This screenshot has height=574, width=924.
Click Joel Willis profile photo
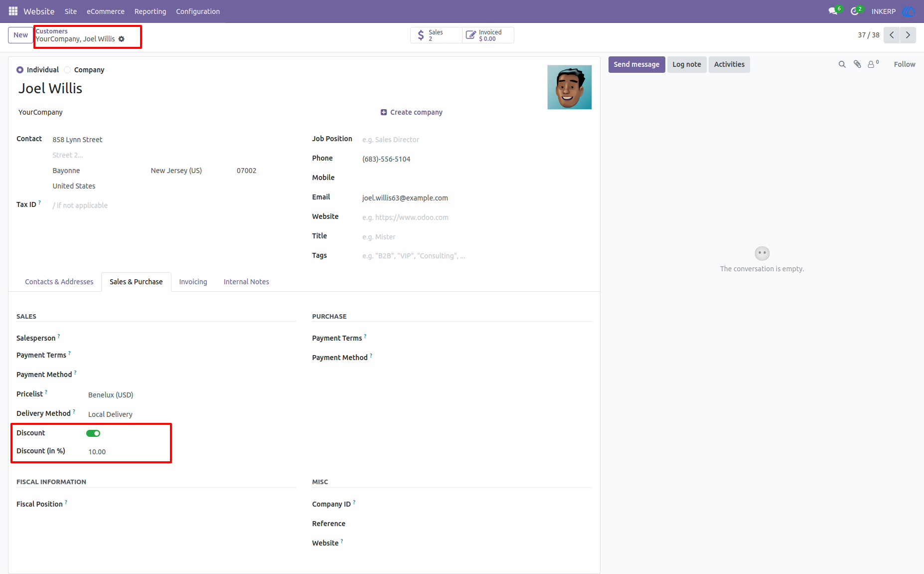[570, 87]
